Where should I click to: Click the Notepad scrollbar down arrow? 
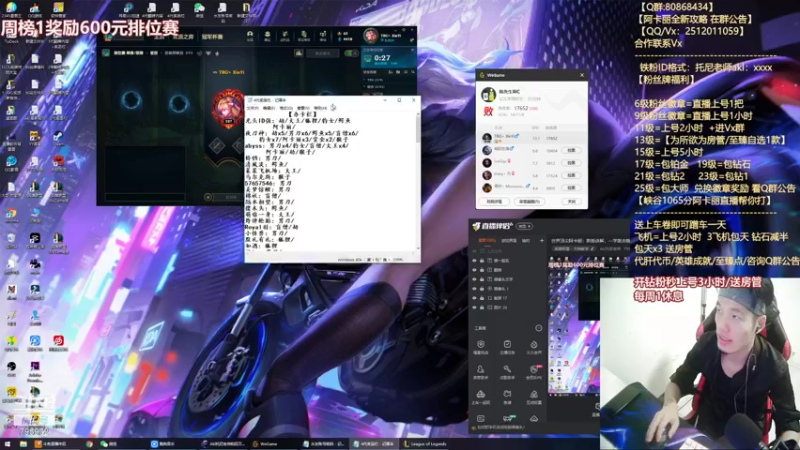pyautogui.click(x=418, y=248)
